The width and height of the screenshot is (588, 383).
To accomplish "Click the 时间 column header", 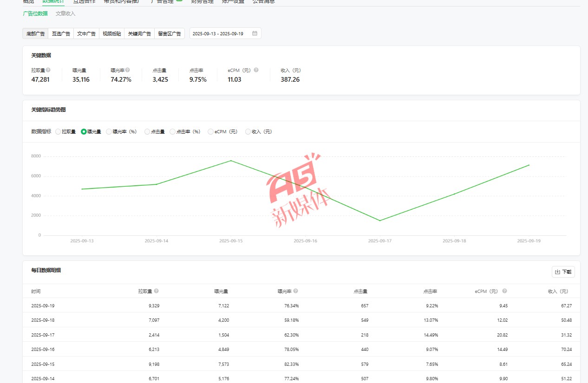I will [x=36, y=292].
